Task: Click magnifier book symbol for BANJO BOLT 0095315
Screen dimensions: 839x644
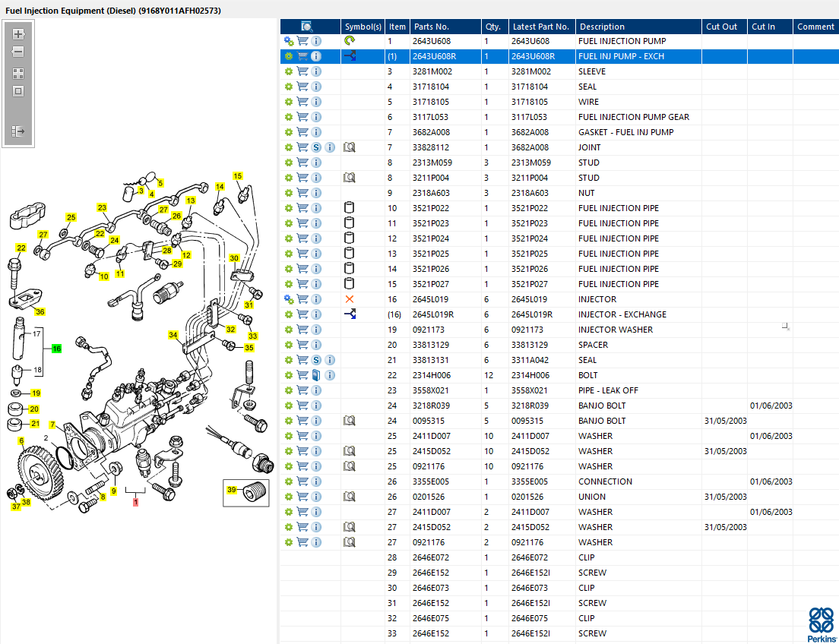Action: point(350,421)
